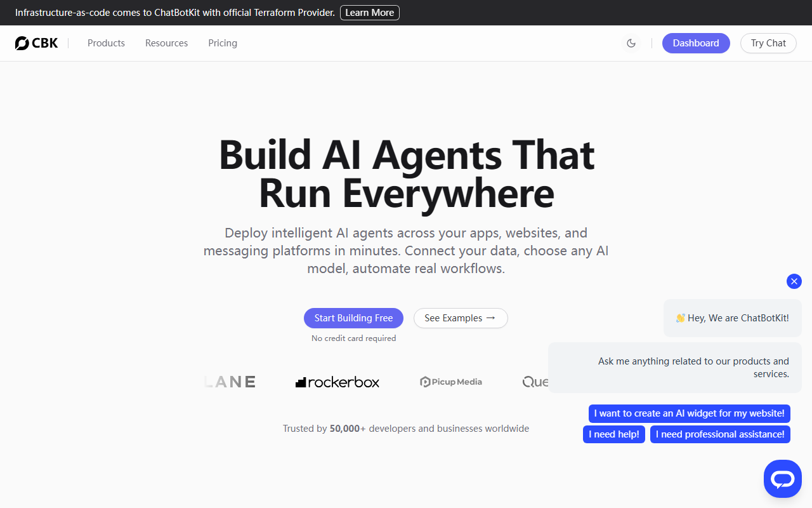Open the Resources menu
The image size is (812, 508).
pos(166,43)
